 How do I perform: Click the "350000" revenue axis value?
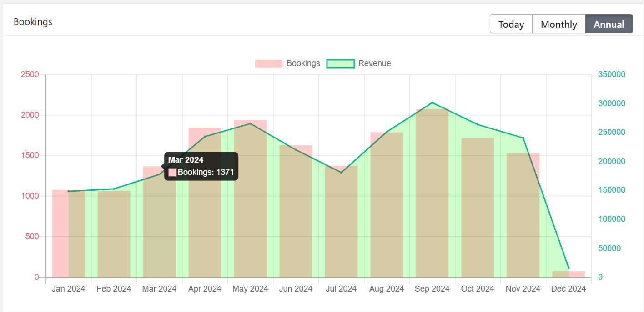[x=612, y=74]
